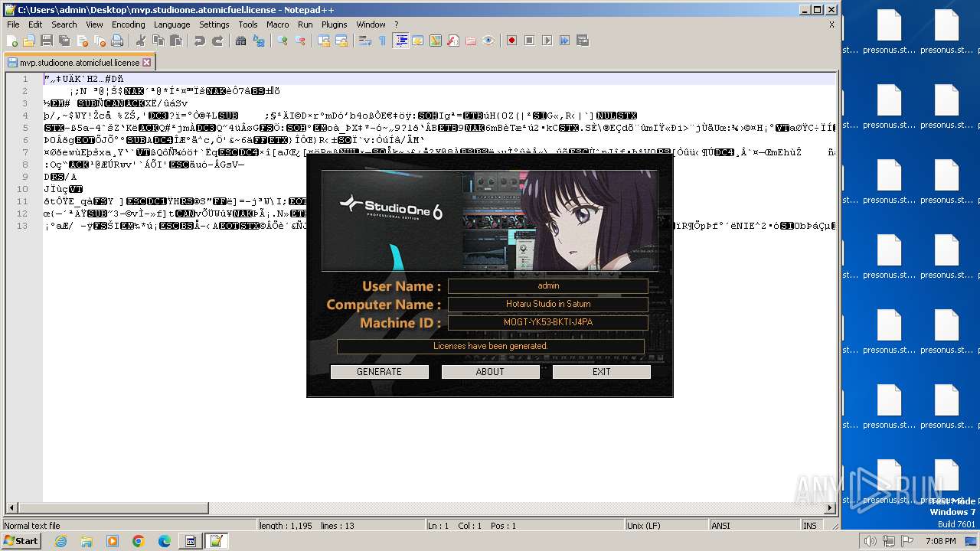The height and width of the screenshot is (551, 980).
Task: Toggle the Monitoring eye icon
Action: click(488, 41)
